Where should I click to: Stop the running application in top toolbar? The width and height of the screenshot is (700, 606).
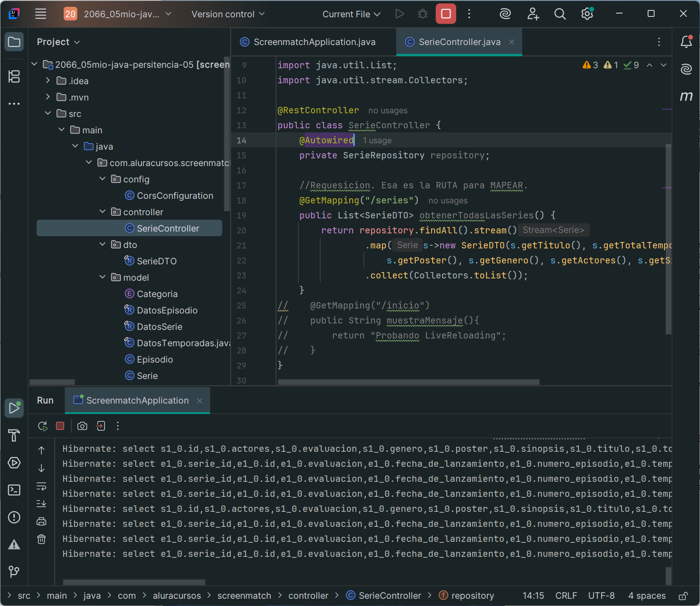pos(446,14)
